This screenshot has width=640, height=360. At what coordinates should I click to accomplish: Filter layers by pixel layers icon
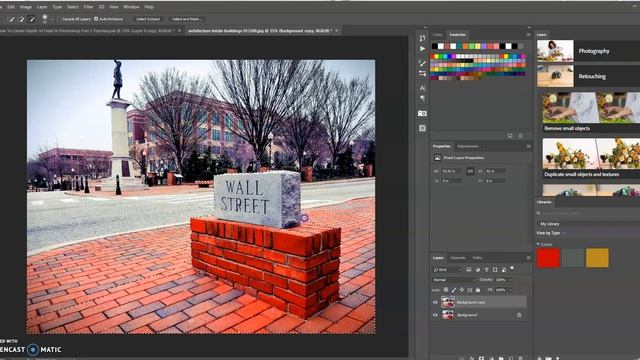[469, 269]
